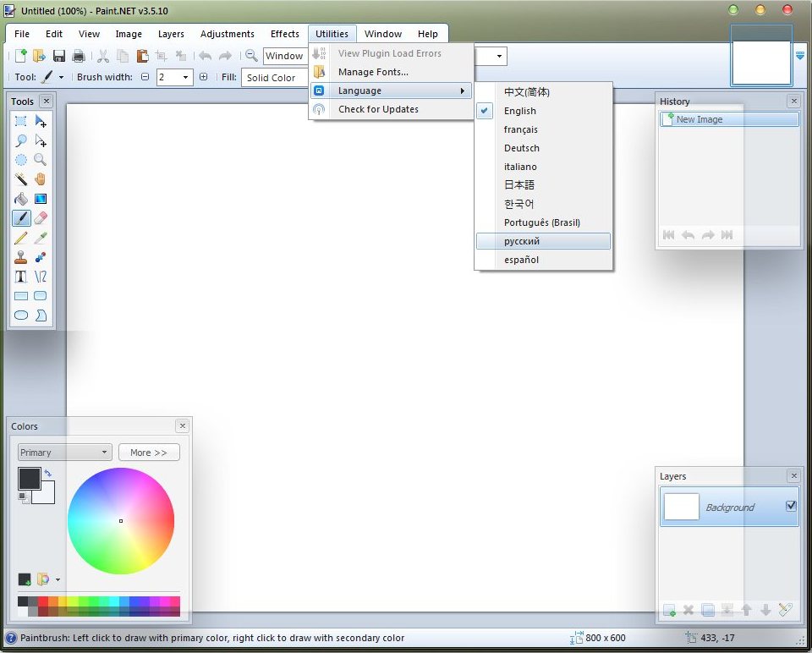Select the Lasso Select tool

click(20, 140)
